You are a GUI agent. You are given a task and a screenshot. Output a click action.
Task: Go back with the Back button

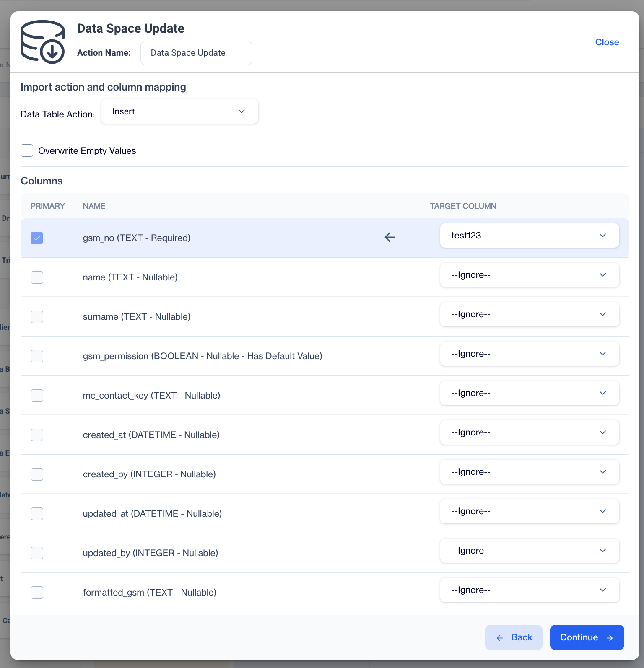click(x=514, y=637)
